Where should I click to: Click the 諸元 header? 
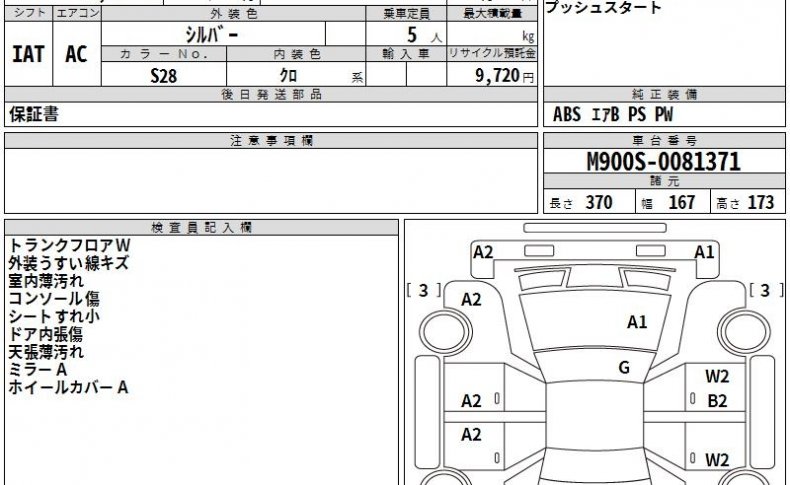[665, 181]
